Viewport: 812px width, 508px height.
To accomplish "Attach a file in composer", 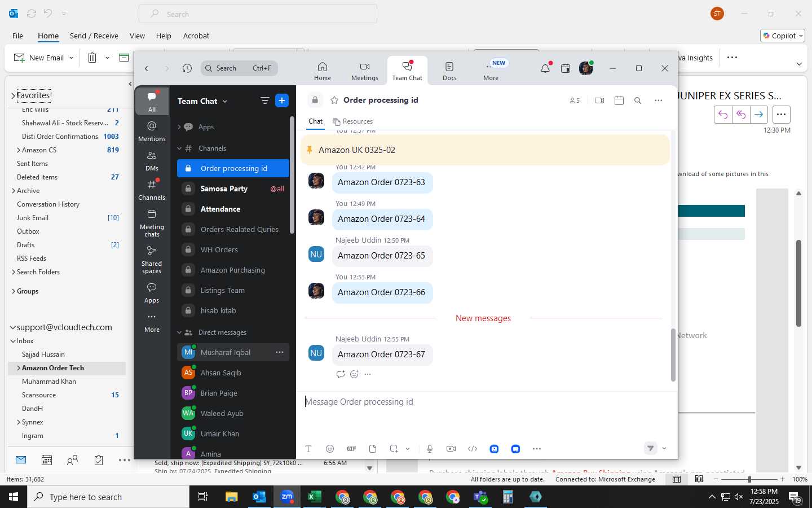I will tap(373, 449).
